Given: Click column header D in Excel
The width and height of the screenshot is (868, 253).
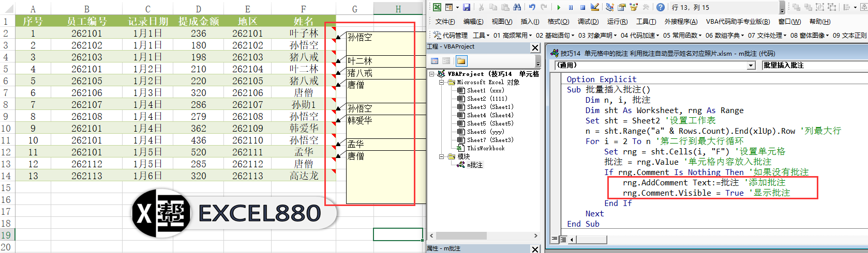Looking at the screenshot, I should [199, 9].
